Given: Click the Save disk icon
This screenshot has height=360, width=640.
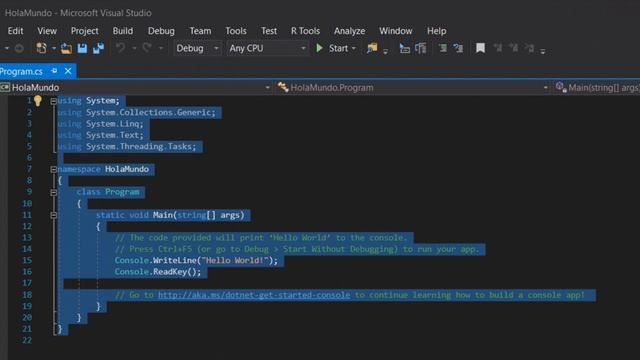Looking at the screenshot, I should coord(82,48).
